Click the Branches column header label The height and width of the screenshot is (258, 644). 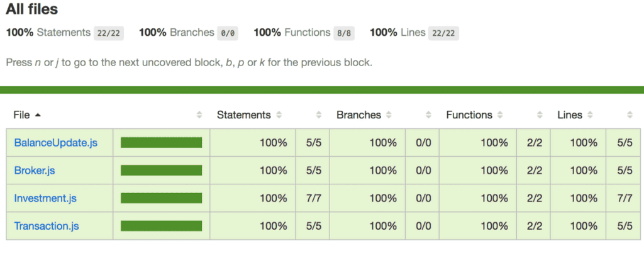tap(358, 115)
